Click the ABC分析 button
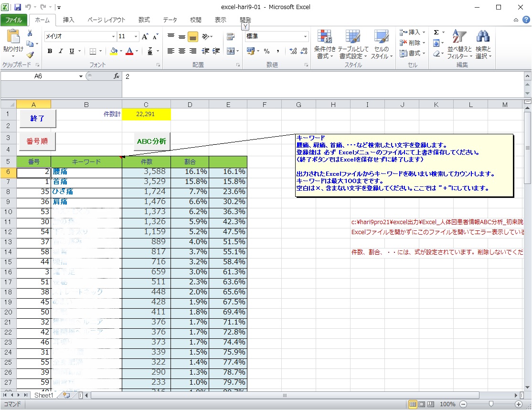Viewport: 532px width, 410px height. click(152, 141)
